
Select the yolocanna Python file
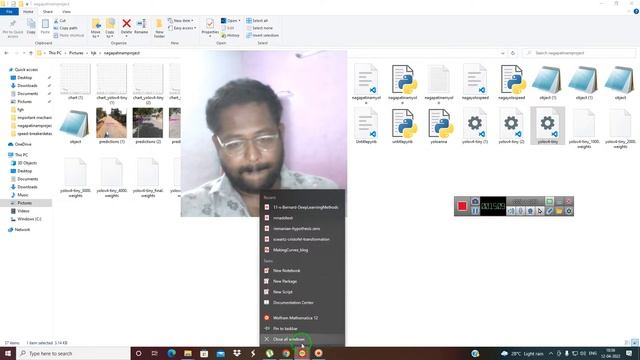click(439, 125)
